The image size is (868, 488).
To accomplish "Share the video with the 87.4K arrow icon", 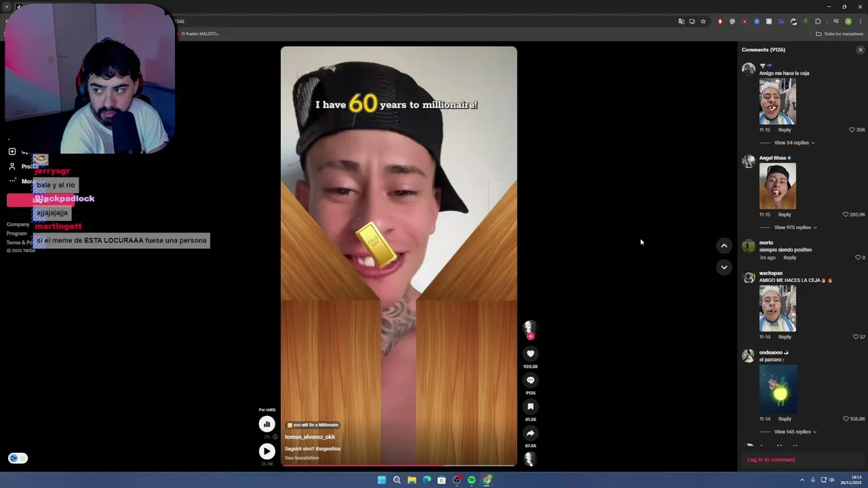I will click(530, 433).
